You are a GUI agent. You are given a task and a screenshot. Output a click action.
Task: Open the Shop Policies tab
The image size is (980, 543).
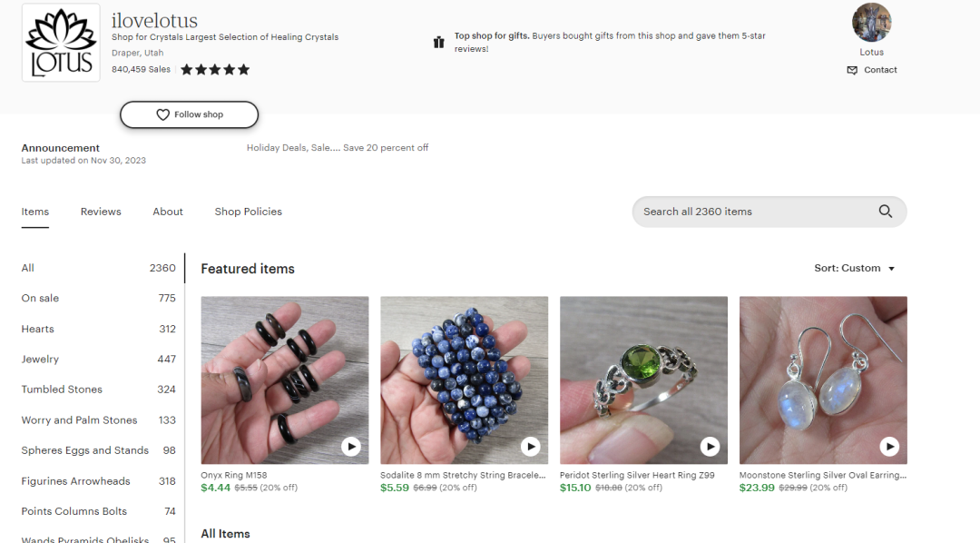click(248, 211)
